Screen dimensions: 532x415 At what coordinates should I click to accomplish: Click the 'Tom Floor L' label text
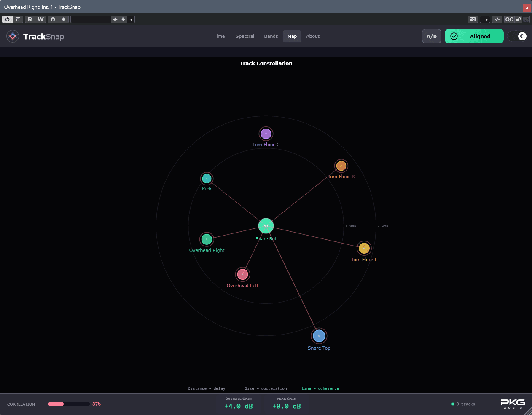[364, 260]
